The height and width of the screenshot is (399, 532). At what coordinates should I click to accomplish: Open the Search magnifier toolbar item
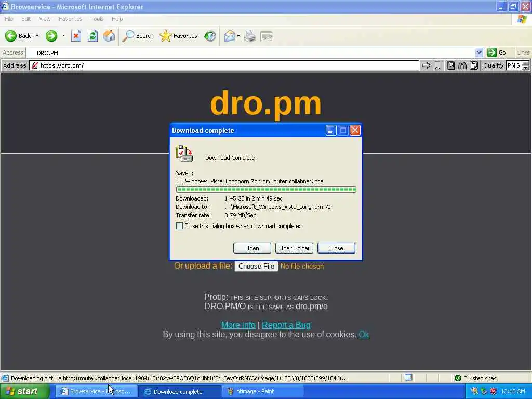138,36
